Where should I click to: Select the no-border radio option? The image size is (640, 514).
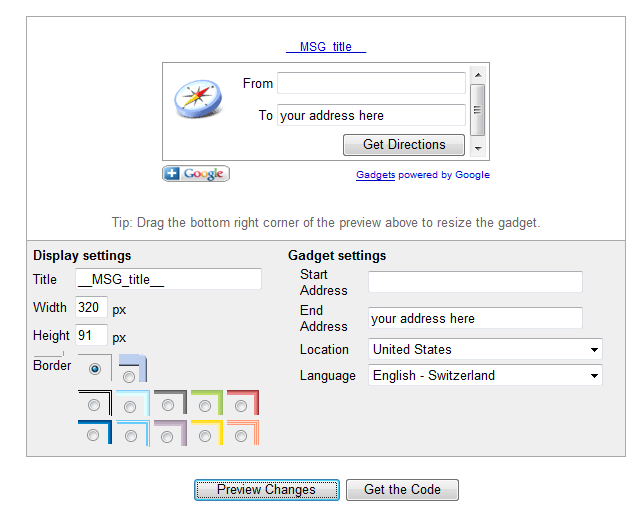(95, 369)
